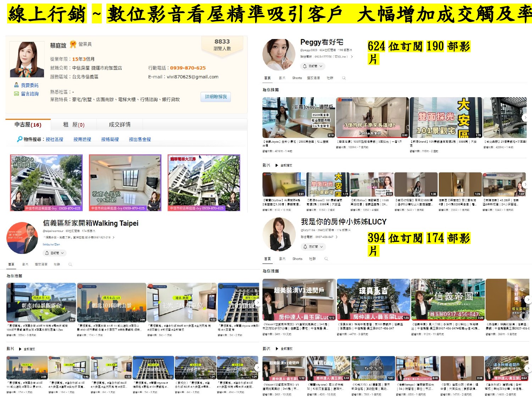The image size is (532, 399).
Task: Open the 播放清單 tab on the Walking Taipei channel
Action: (41, 264)
